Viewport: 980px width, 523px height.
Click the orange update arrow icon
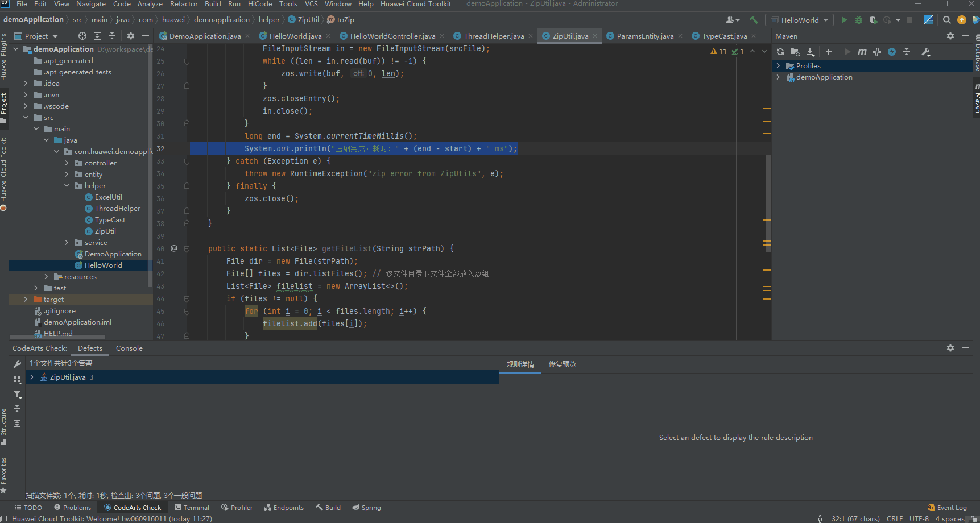[962, 20]
